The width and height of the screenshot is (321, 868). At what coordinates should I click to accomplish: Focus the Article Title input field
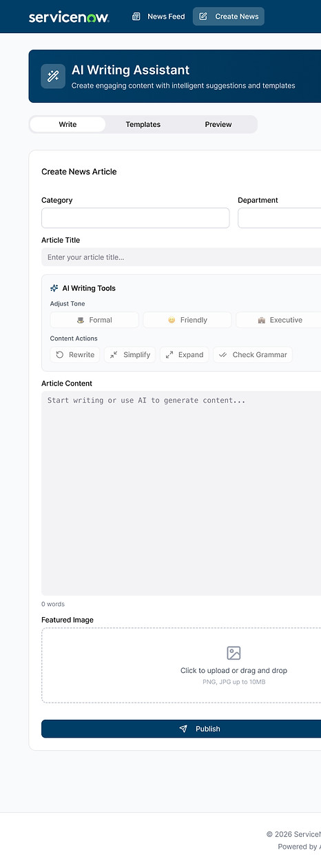pyautogui.click(x=181, y=257)
